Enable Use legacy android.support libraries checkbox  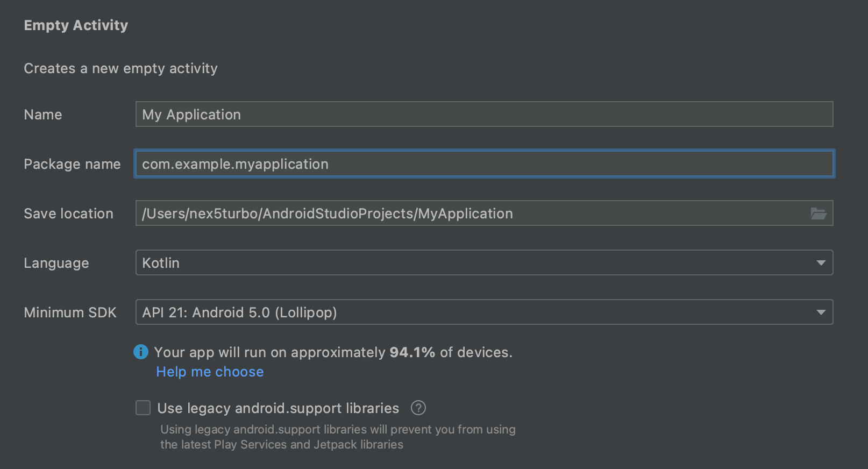tap(143, 408)
